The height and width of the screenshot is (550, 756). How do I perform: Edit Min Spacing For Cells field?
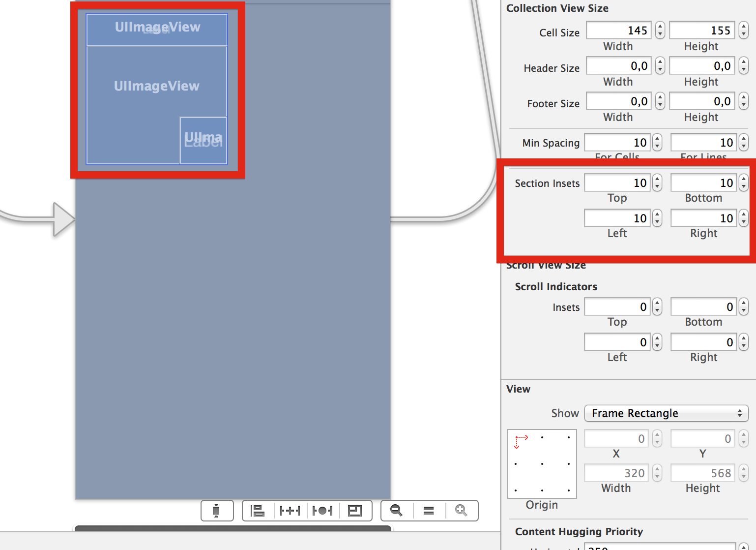pos(617,143)
